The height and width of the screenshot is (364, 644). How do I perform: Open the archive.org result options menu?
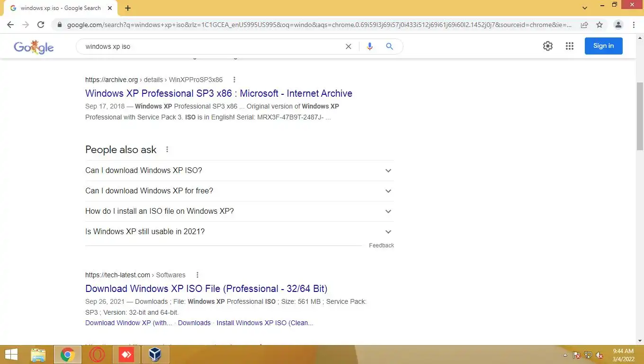click(x=234, y=80)
